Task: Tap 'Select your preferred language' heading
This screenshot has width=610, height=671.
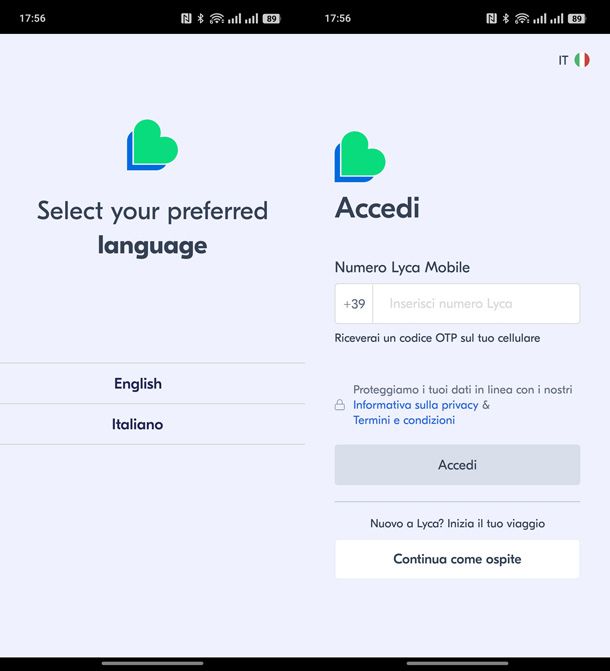Action: (152, 228)
